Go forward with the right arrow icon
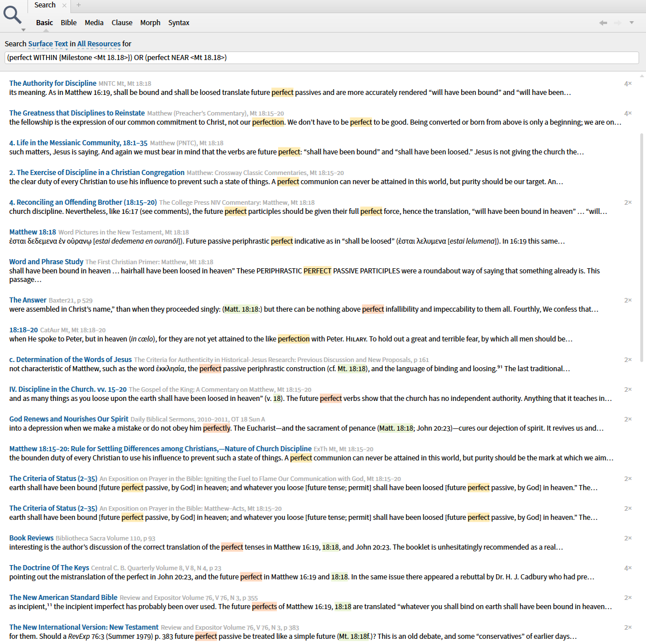The height and width of the screenshot is (644, 646). click(617, 23)
